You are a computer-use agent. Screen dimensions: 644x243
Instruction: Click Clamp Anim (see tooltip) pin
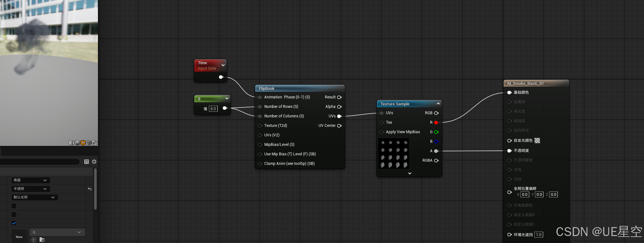(x=260, y=164)
